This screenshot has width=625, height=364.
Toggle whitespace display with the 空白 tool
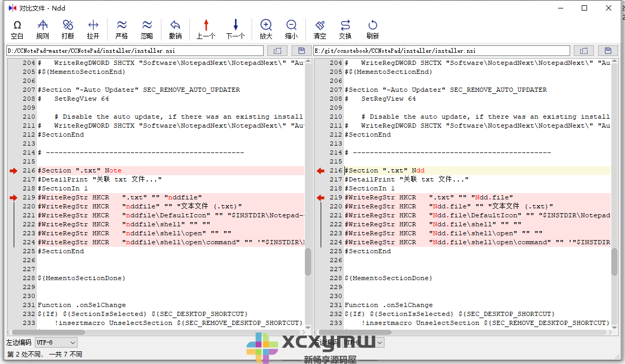pos(16,29)
